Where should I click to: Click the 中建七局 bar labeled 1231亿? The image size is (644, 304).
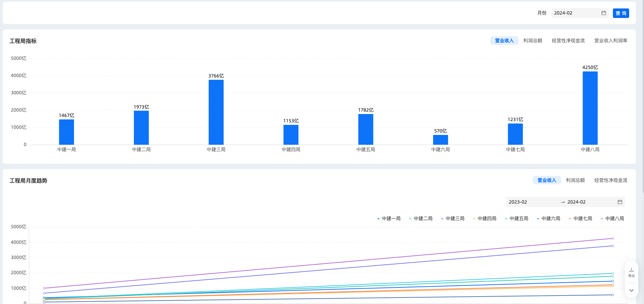515,134
